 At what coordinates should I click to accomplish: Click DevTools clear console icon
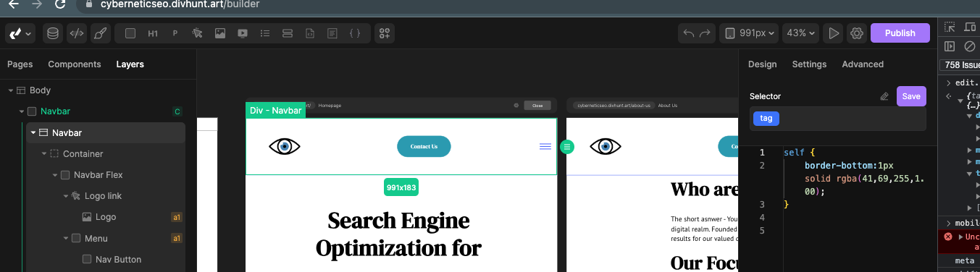tap(969, 46)
